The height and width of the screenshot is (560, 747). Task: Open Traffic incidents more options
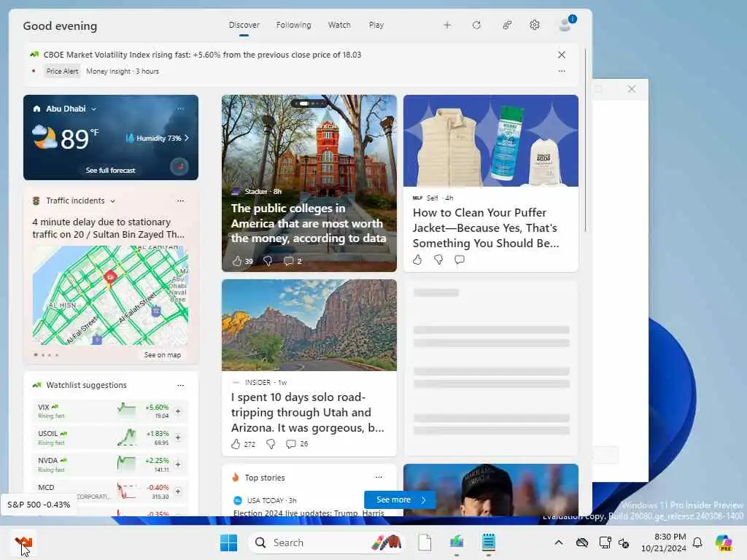(180, 201)
